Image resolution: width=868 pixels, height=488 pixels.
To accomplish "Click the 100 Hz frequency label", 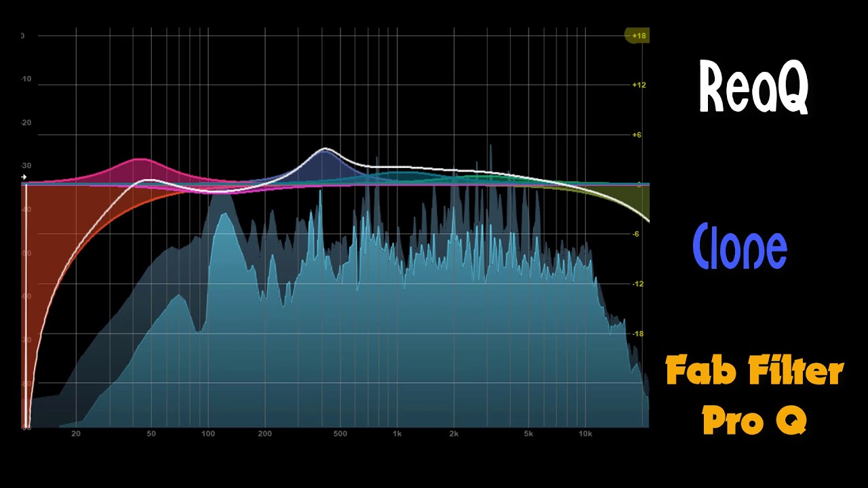I will [208, 434].
